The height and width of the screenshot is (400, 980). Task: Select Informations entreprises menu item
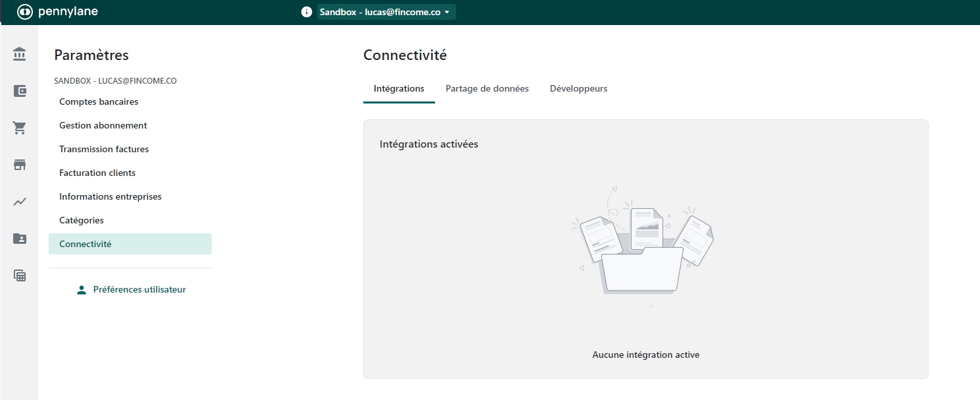pos(111,196)
